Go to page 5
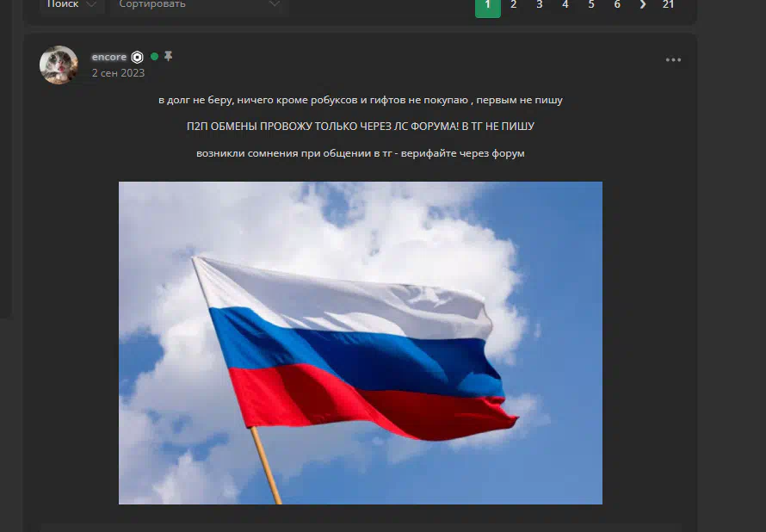The image size is (766, 532). (x=591, y=5)
